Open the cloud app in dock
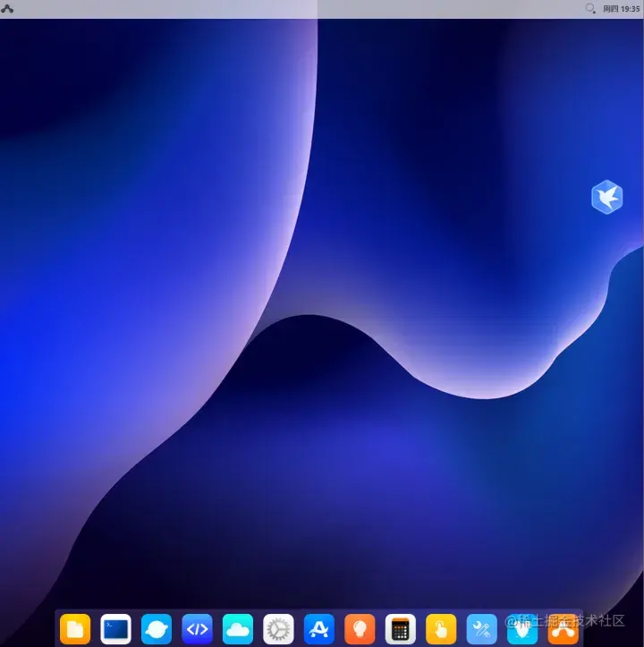Image resolution: width=644 pixels, height=647 pixels. click(x=238, y=629)
